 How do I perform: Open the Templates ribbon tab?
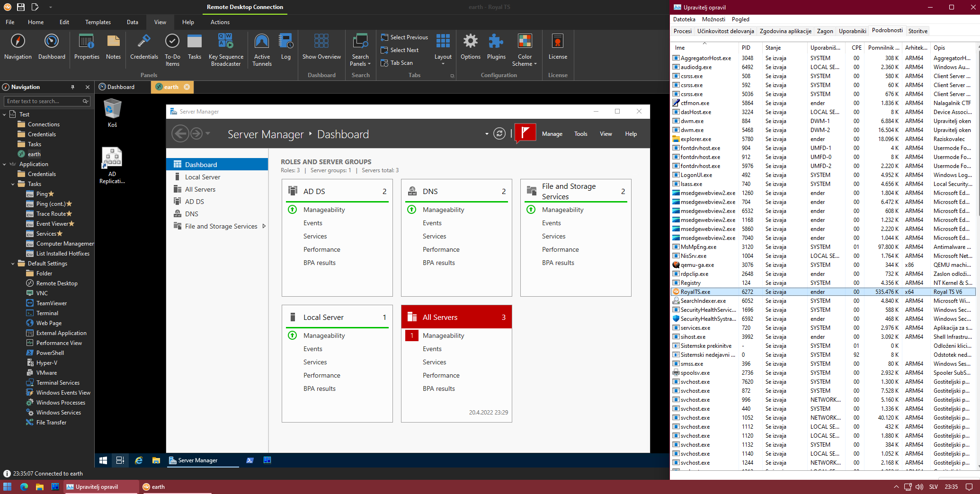[98, 22]
